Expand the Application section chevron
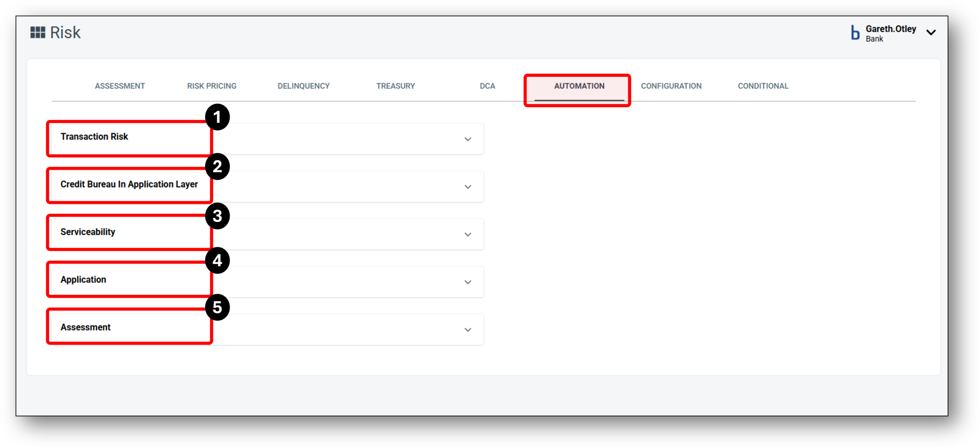The image size is (980, 448). 467,282
